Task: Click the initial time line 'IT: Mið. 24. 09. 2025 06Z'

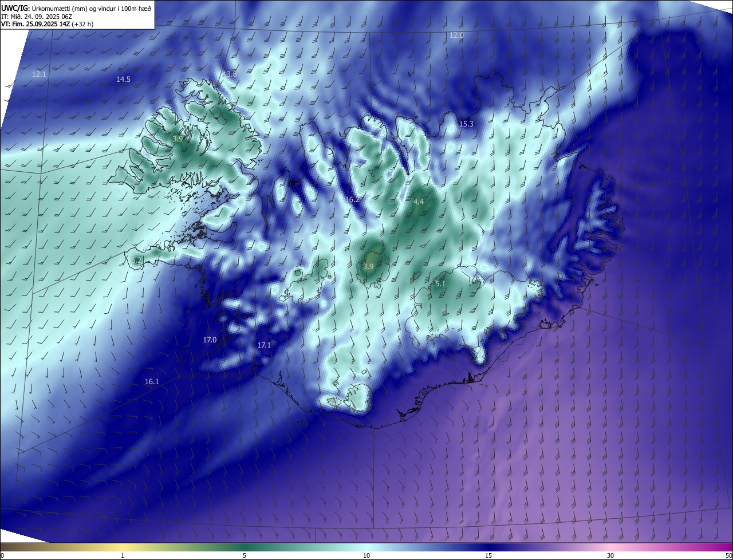Action: pos(37,16)
